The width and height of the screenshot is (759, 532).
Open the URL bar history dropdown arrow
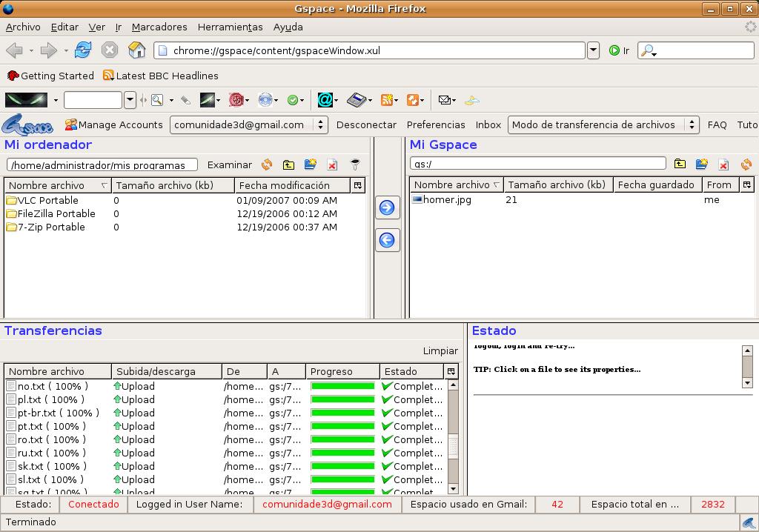click(593, 50)
